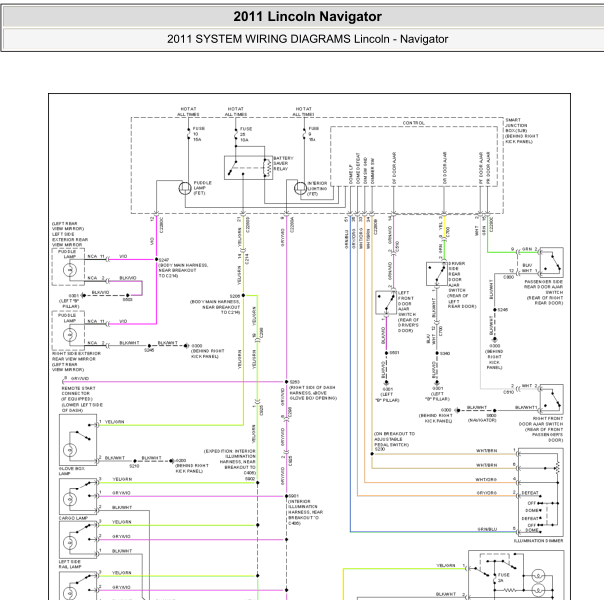Click the Cargo Lamp switch symbol

pos(78,496)
